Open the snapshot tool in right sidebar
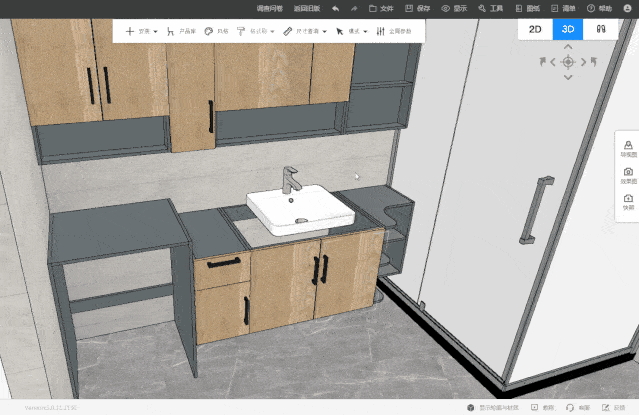 click(628, 202)
